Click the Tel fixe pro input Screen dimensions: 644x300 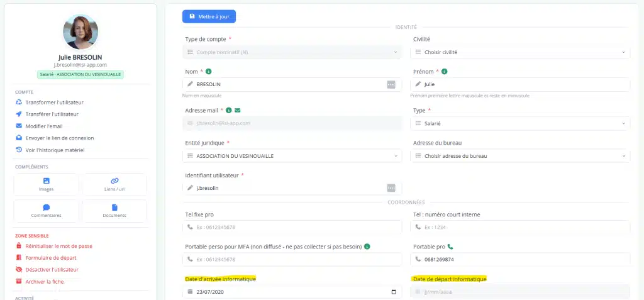(x=292, y=227)
